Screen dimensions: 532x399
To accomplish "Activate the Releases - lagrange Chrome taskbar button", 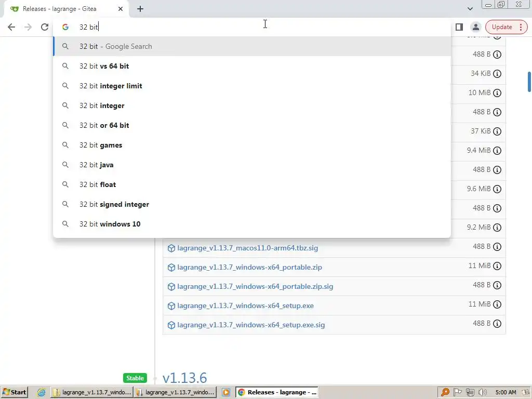I will coord(277,392).
